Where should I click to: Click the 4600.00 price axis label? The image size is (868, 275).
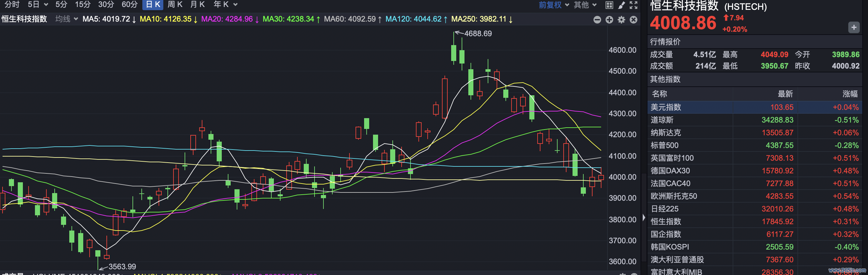coord(622,50)
